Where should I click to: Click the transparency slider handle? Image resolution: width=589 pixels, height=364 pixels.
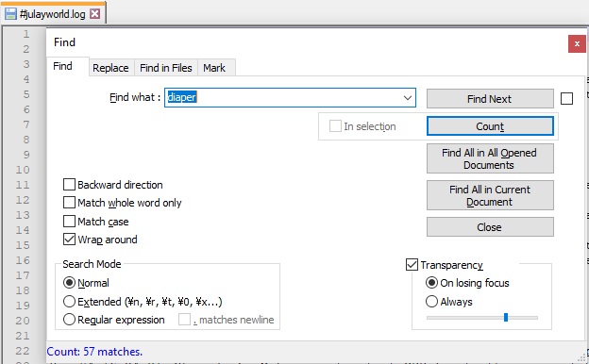pos(506,318)
